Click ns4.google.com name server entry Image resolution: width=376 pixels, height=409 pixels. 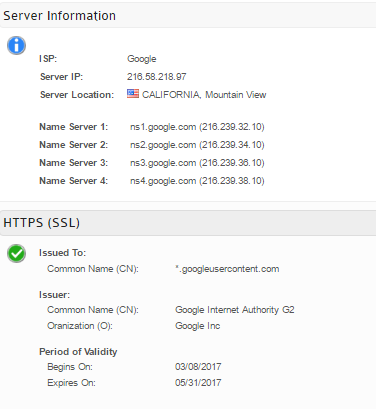pyautogui.click(x=197, y=181)
